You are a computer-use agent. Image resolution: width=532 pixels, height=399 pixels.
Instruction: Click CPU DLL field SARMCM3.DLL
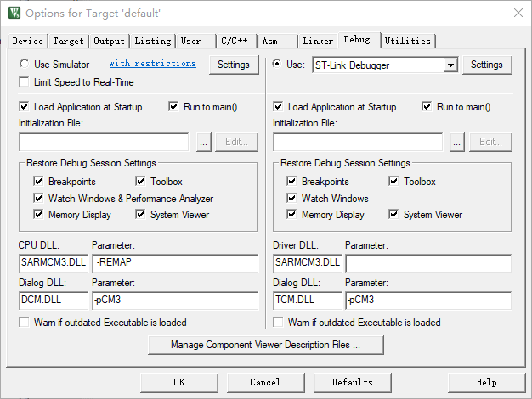tap(54, 263)
